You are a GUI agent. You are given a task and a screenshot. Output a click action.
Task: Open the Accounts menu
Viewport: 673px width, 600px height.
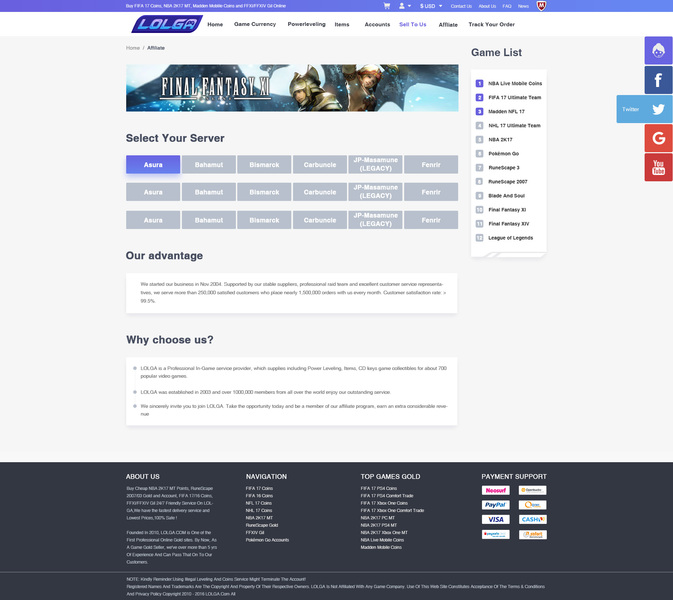377,24
